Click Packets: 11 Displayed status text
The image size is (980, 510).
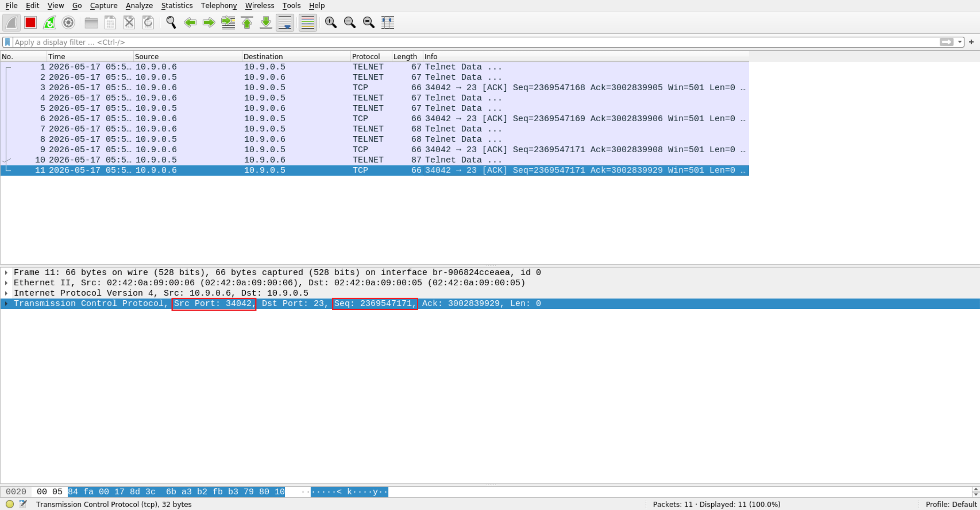[x=717, y=504]
